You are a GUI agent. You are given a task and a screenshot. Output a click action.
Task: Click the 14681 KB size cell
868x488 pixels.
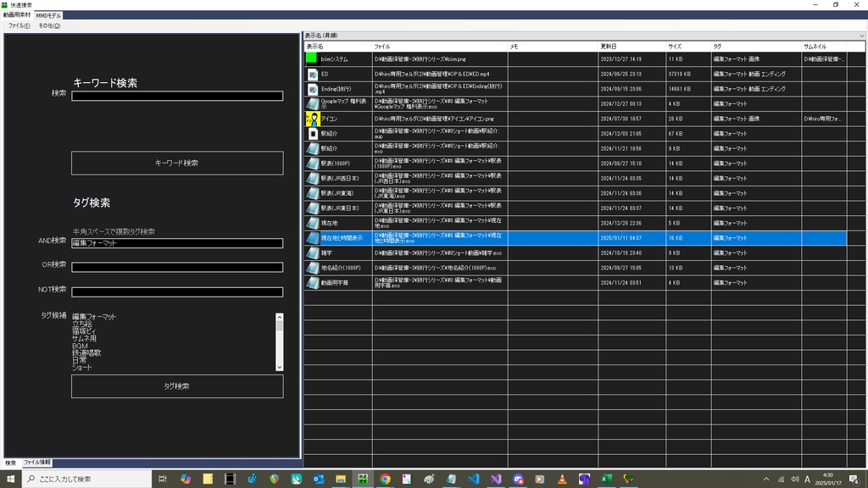tap(688, 88)
